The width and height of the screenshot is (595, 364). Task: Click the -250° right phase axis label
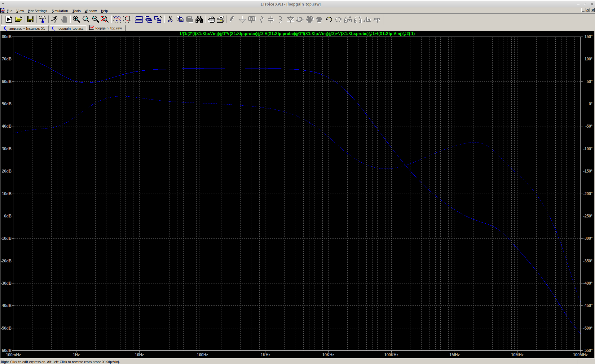point(588,216)
